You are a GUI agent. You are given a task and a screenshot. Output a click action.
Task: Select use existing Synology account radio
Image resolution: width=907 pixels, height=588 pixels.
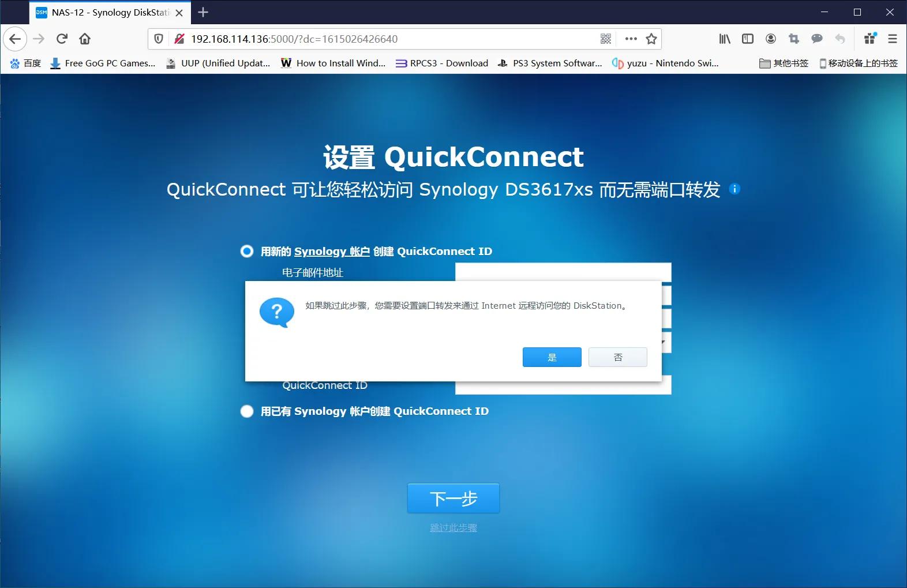coord(247,411)
